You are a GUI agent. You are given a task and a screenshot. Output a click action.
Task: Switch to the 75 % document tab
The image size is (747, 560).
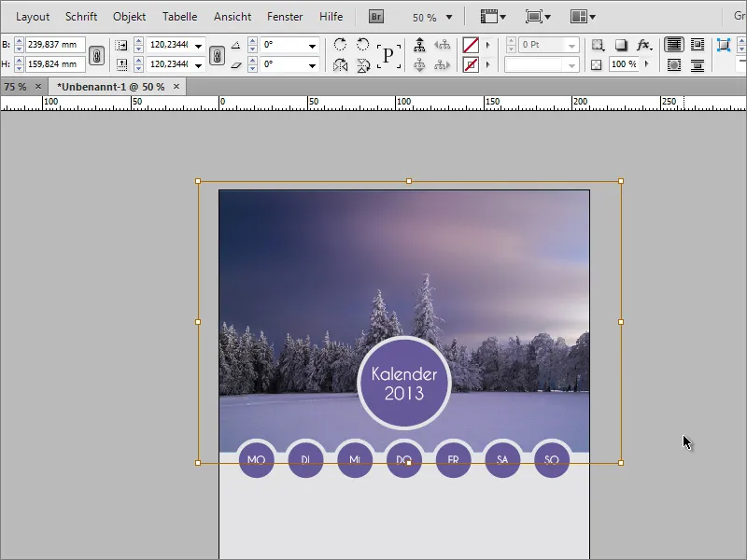15,87
